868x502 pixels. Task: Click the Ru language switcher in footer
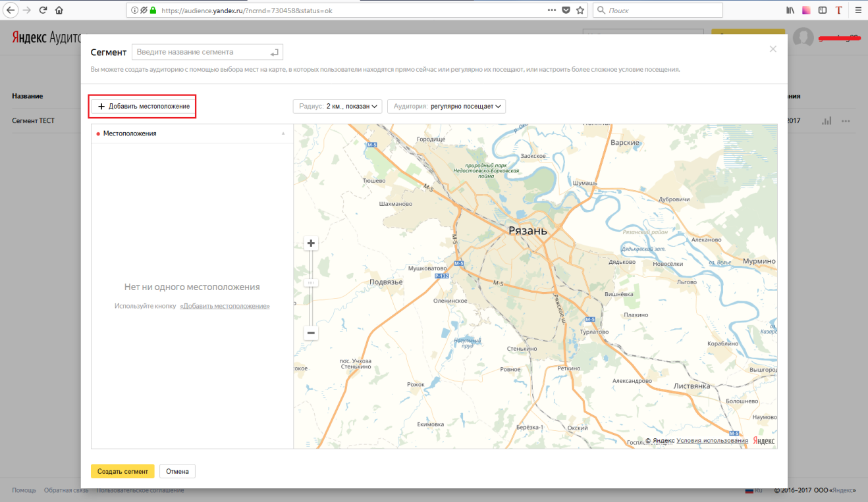pyautogui.click(x=753, y=490)
